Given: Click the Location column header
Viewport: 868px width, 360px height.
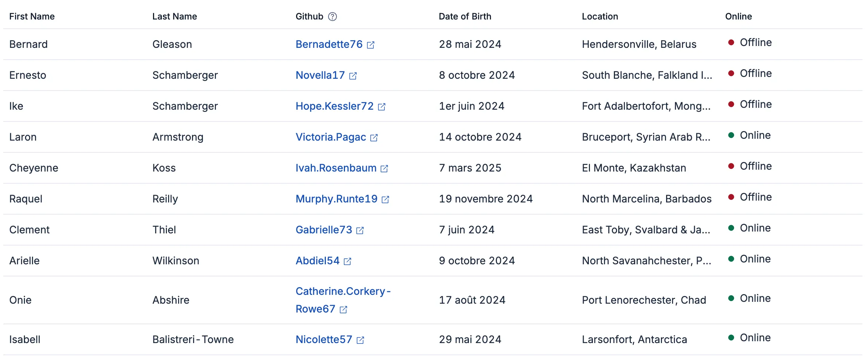Looking at the screenshot, I should 600,17.
